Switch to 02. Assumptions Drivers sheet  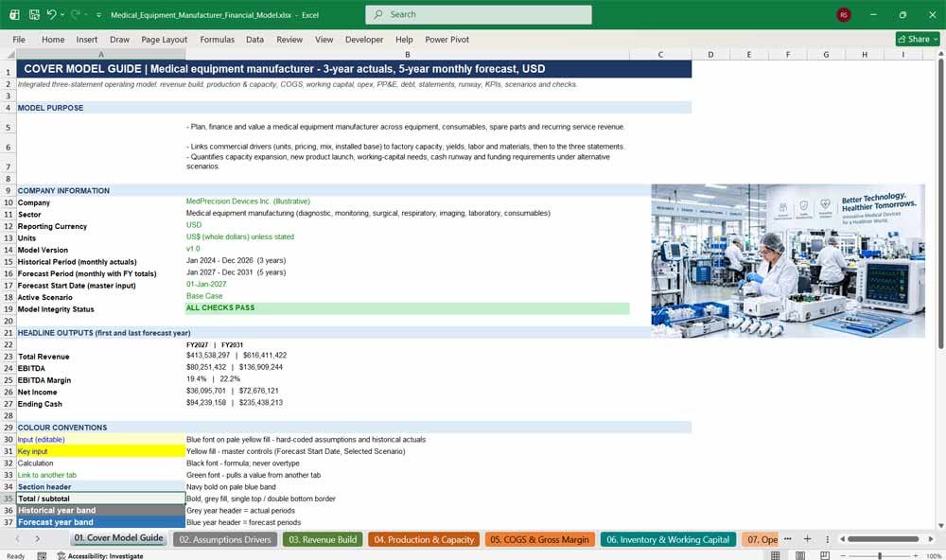(225, 539)
